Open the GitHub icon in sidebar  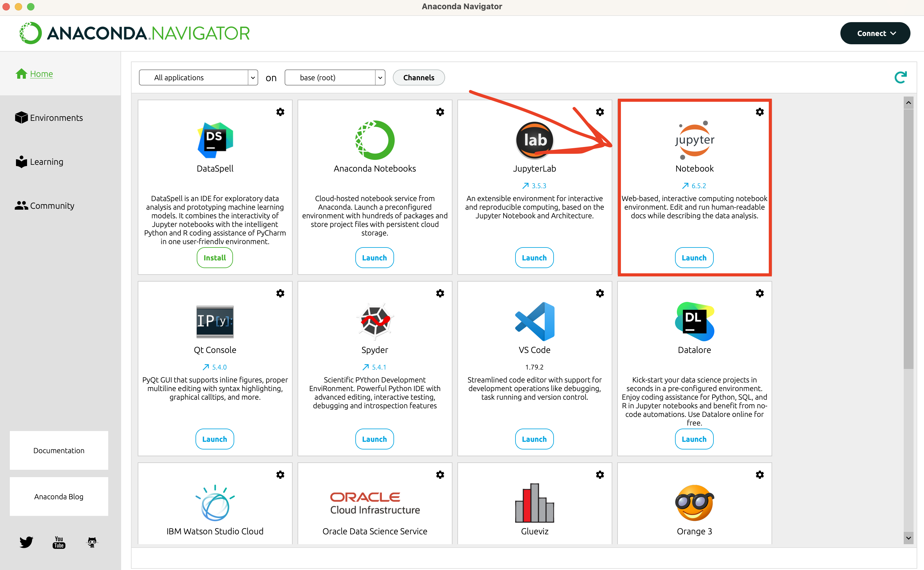pyautogui.click(x=92, y=542)
